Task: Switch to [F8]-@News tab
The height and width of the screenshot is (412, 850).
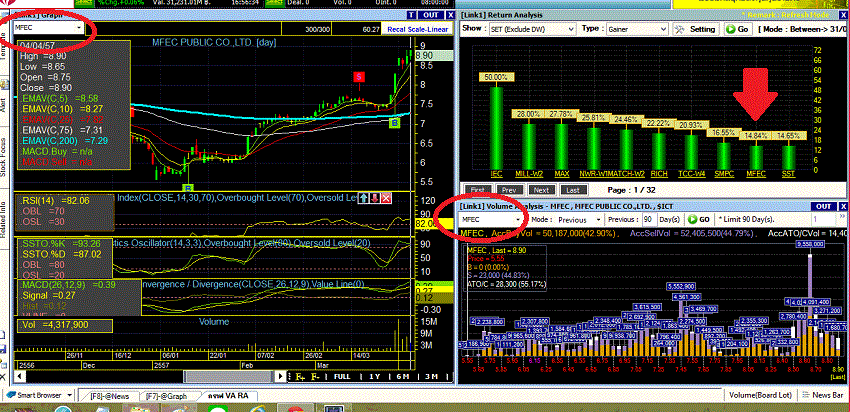Action: [x=110, y=396]
